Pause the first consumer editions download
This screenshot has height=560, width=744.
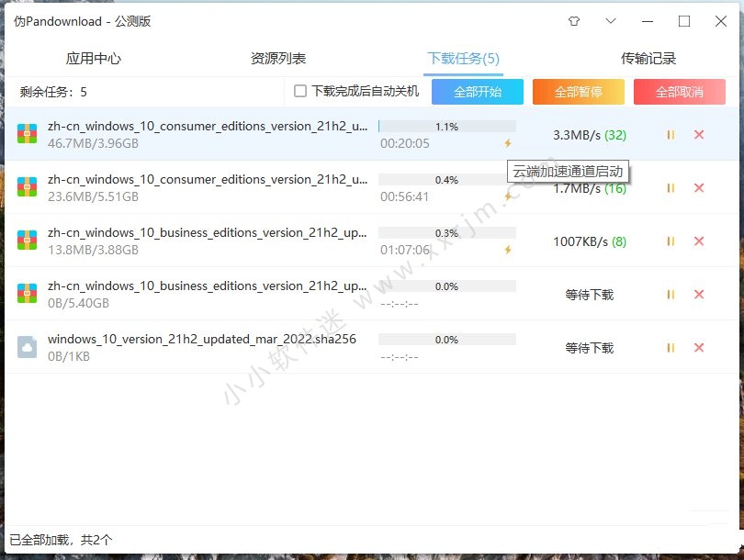point(671,135)
